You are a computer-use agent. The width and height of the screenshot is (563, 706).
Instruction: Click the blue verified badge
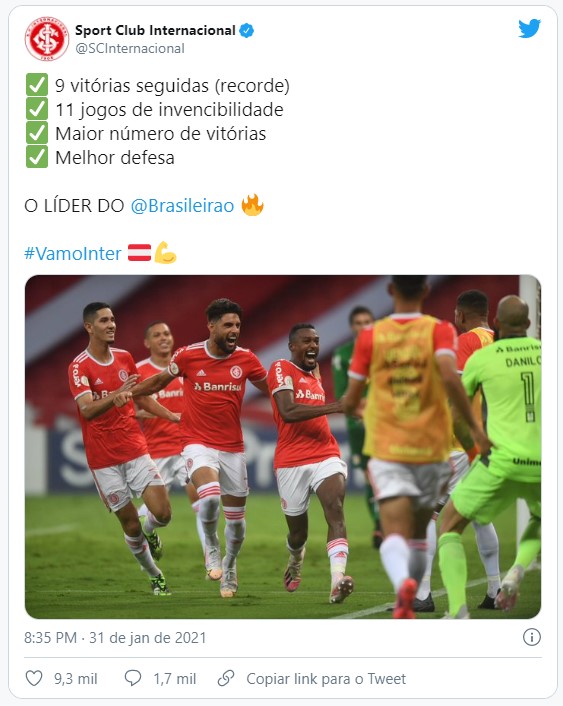246,31
